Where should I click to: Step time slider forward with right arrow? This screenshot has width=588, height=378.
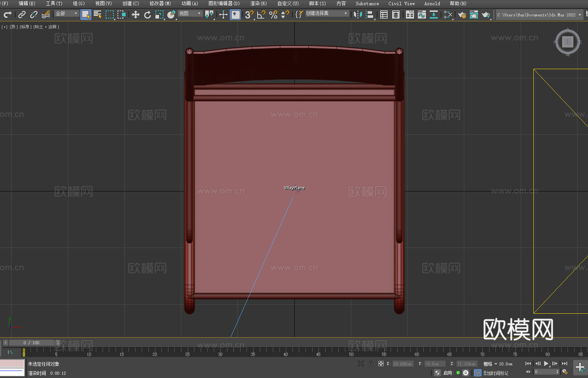pyautogui.click(x=58, y=343)
